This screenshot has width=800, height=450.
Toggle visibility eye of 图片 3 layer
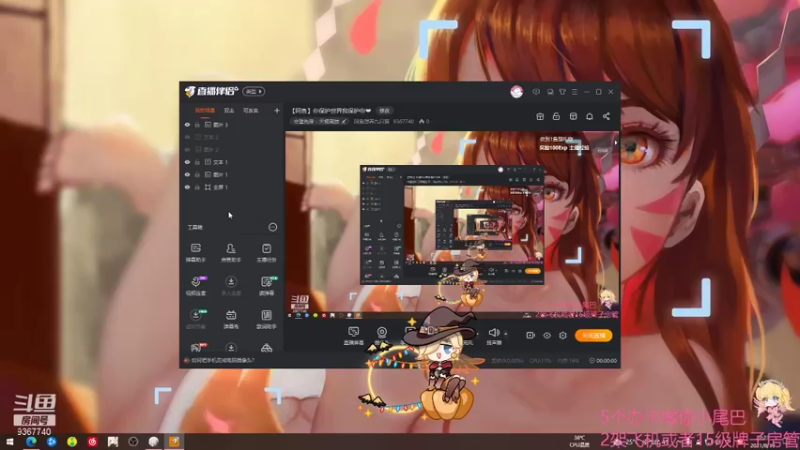point(187,125)
